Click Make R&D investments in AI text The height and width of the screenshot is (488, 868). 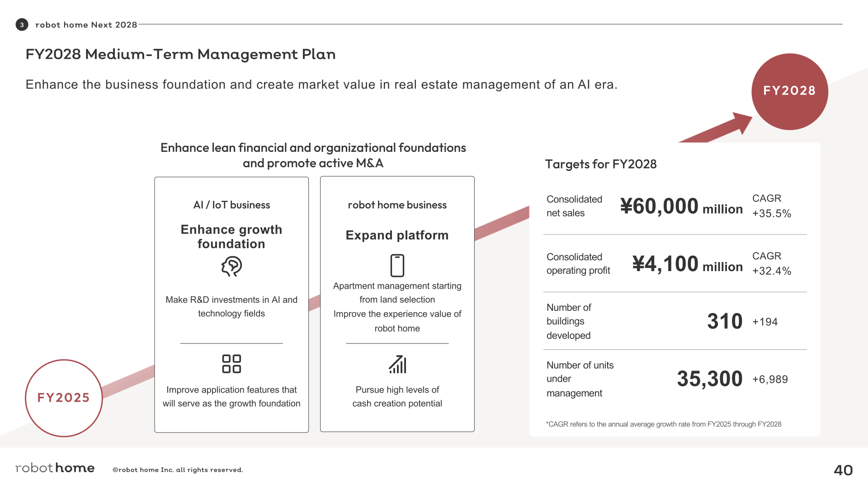pyautogui.click(x=231, y=307)
